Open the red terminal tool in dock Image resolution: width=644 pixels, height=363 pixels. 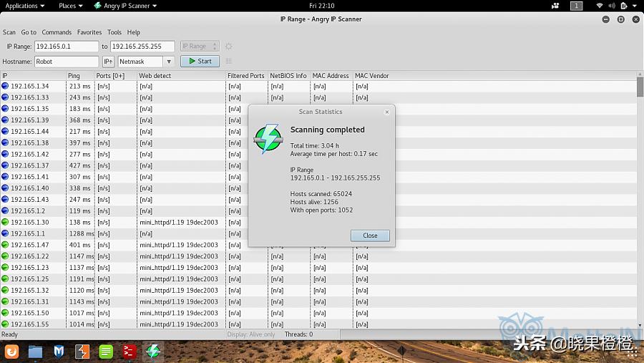point(130,352)
